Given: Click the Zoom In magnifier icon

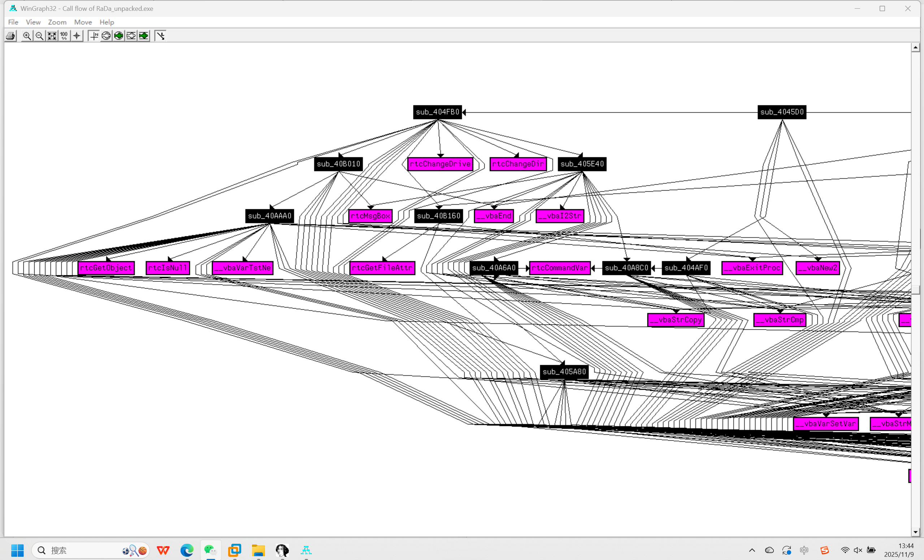Looking at the screenshot, I should pos(27,36).
